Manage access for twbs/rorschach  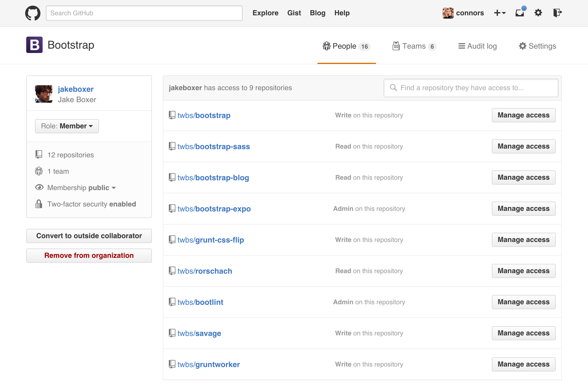[x=524, y=271]
